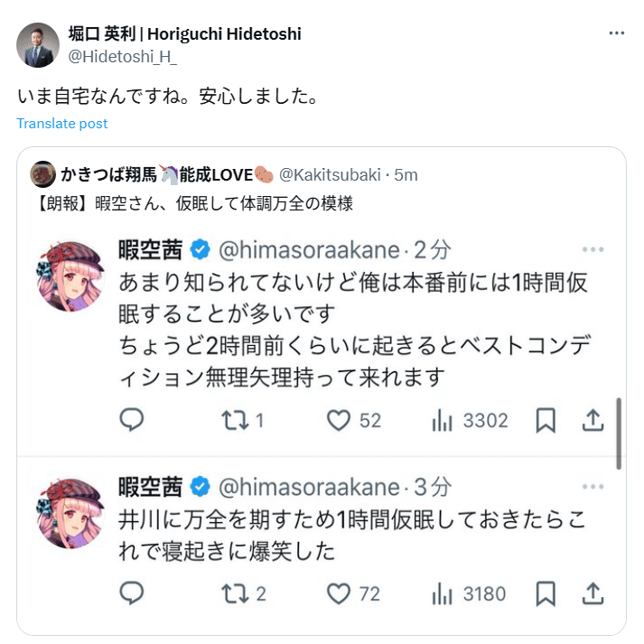Reply to the first 暇空茜 tweet
The height and width of the screenshot is (644, 644).
point(132,420)
